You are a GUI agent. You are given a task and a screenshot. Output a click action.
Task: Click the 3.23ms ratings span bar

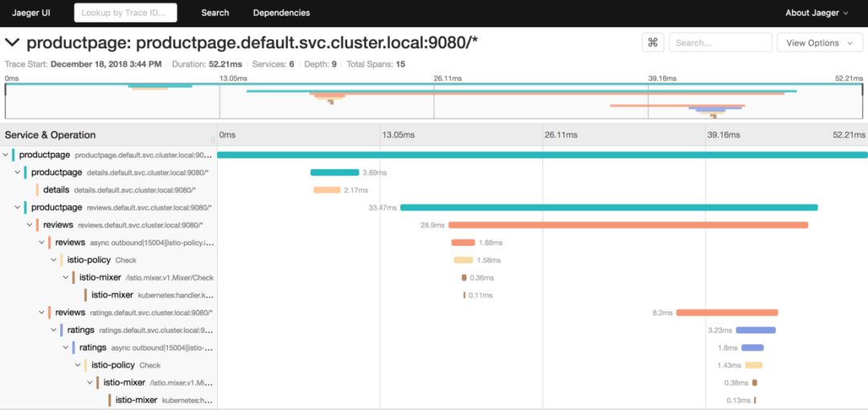tap(755, 331)
